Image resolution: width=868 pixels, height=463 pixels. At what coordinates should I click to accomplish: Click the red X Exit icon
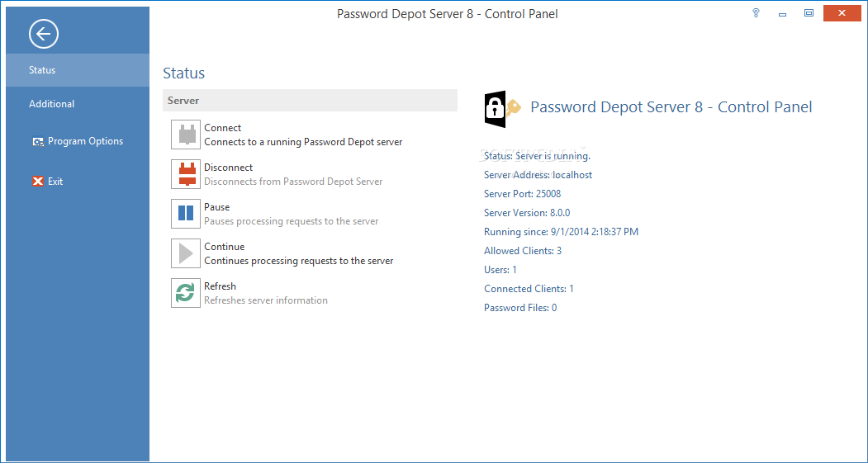point(38,182)
